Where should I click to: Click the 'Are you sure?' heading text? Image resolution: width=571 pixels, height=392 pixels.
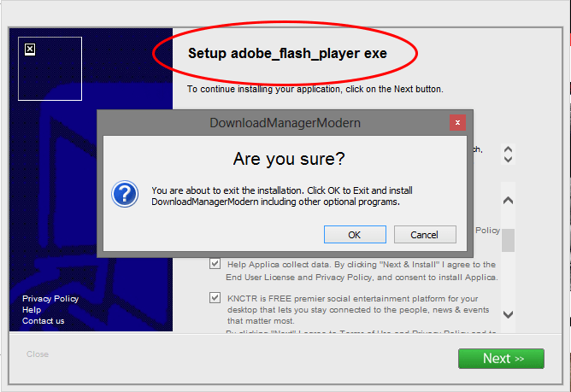pyautogui.click(x=289, y=159)
